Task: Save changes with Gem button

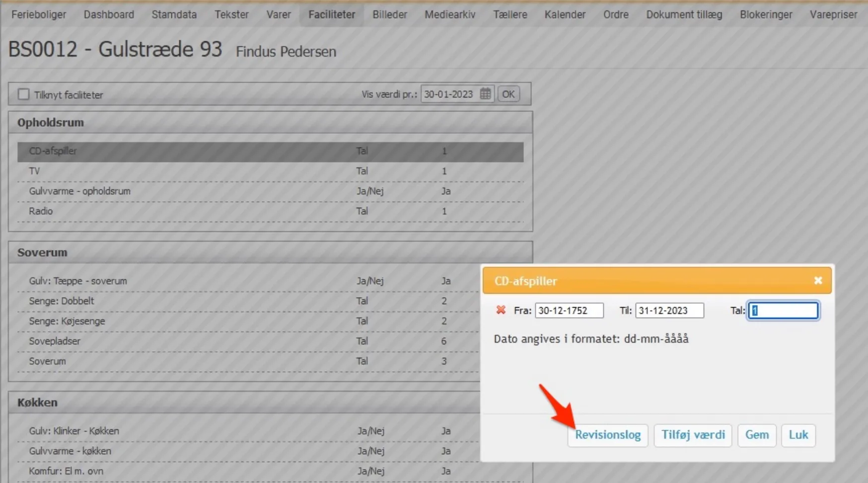Action: (756, 435)
